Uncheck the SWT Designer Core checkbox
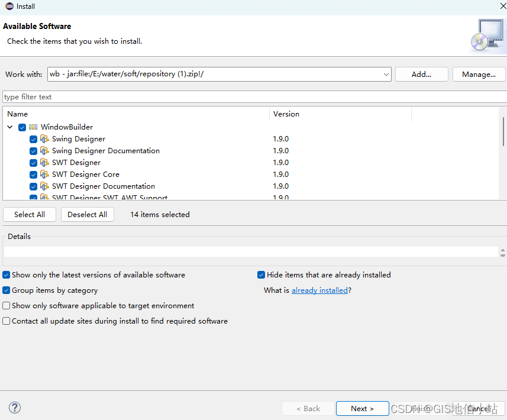 [x=33, y=175]
